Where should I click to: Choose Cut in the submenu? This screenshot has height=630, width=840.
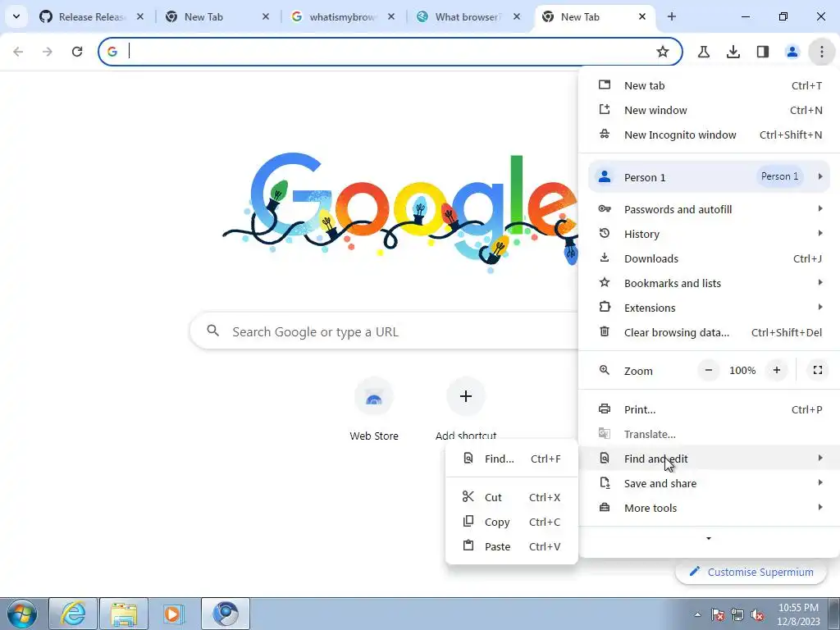(x=512, y=497)
